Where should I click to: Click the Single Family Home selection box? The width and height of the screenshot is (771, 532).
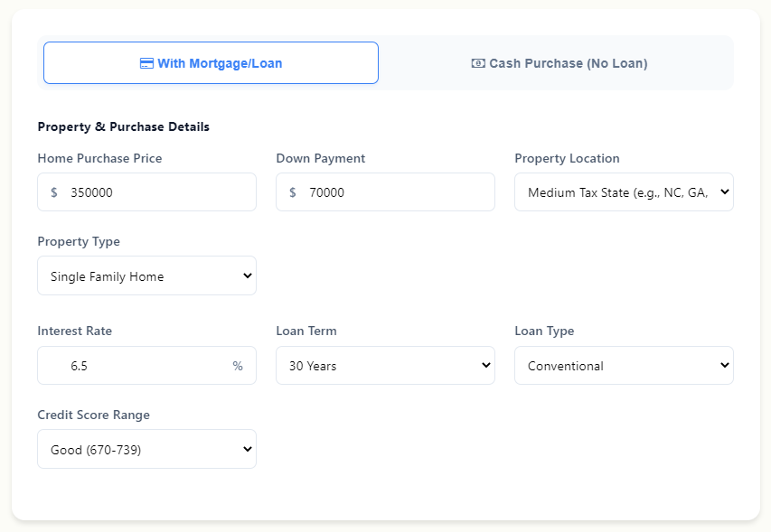click(x=146, y=275)
